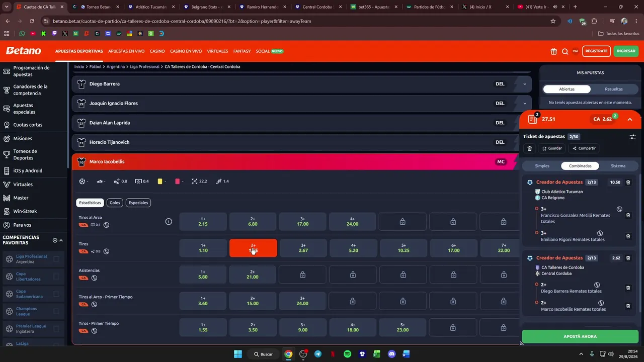Select Simples bet slip tab
644x362 pixels.
point(542,165)
